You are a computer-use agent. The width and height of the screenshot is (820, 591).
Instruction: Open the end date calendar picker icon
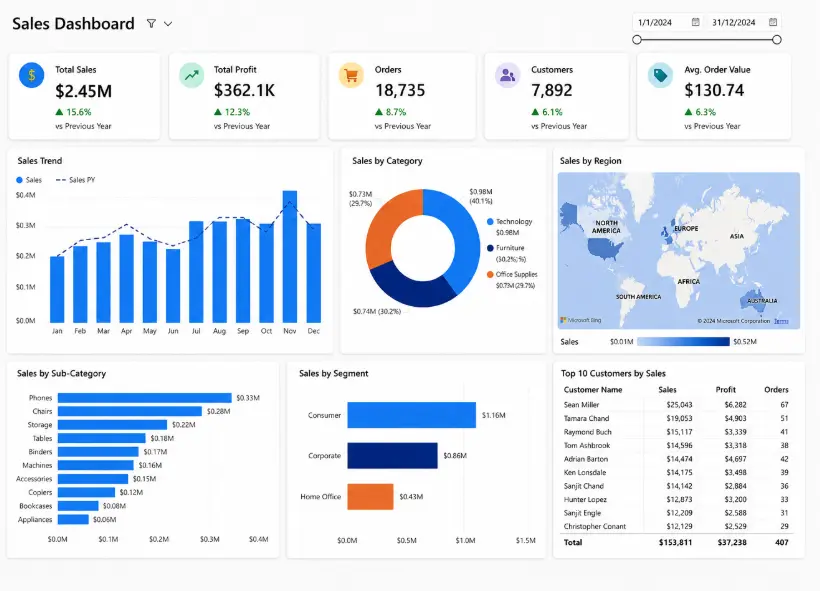click(773, 22)
